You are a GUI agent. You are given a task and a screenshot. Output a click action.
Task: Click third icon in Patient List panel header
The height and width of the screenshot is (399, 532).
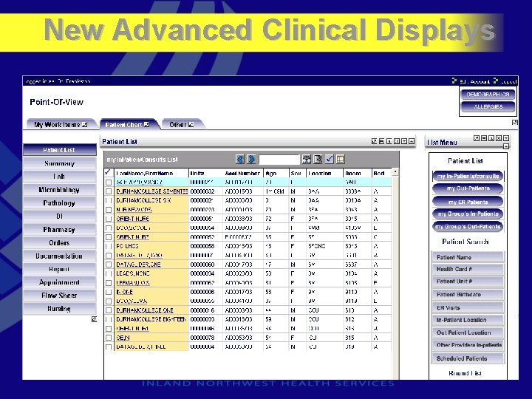pyautogui.click(x=389, y=141)
